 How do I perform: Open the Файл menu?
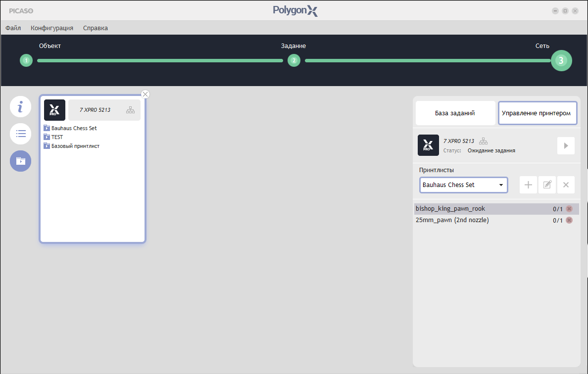coord(13,28)
